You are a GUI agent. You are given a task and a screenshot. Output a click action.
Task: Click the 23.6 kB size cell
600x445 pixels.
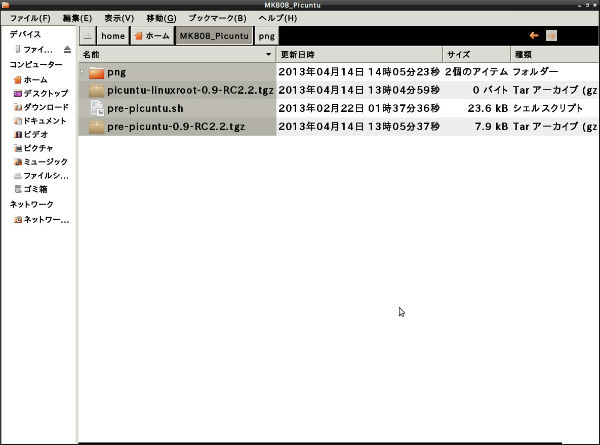488,108
